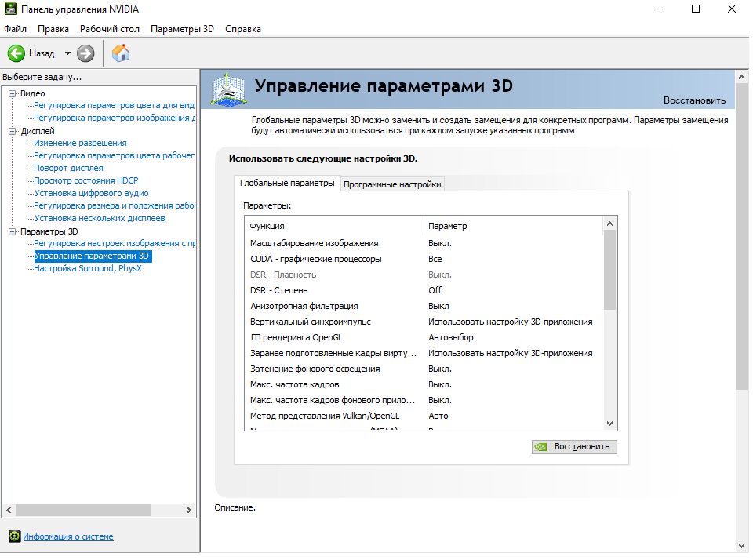Open the Back history dropdown arrow
This screenshot has width=753, height=560.
pos(67,53)
